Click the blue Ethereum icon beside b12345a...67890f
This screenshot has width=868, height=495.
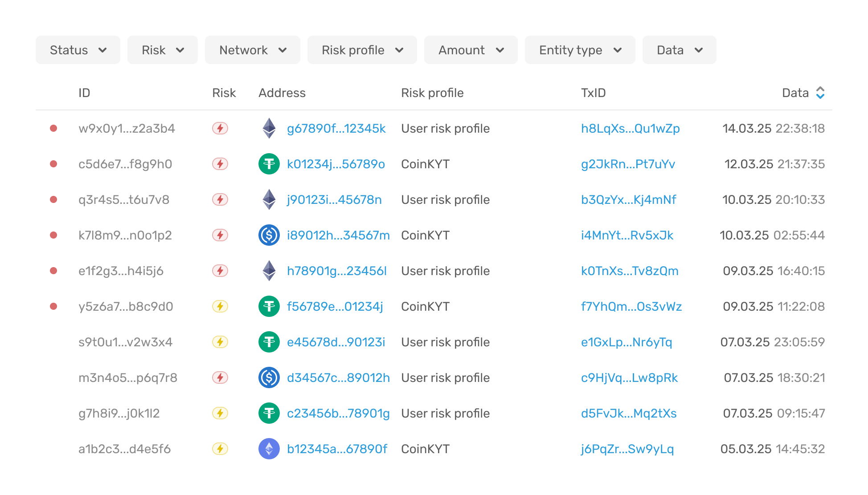[269, 449]
